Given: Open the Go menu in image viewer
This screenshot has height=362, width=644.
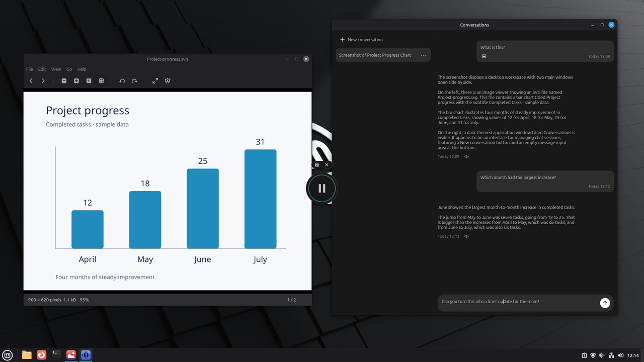Looking at the screenshot, I should (x=69, y=69).
